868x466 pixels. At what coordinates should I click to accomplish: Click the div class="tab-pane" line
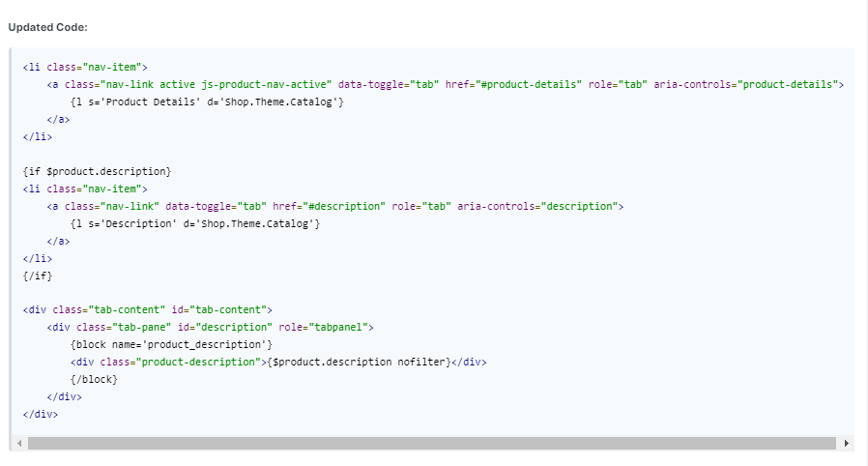(x=211, y=327)
